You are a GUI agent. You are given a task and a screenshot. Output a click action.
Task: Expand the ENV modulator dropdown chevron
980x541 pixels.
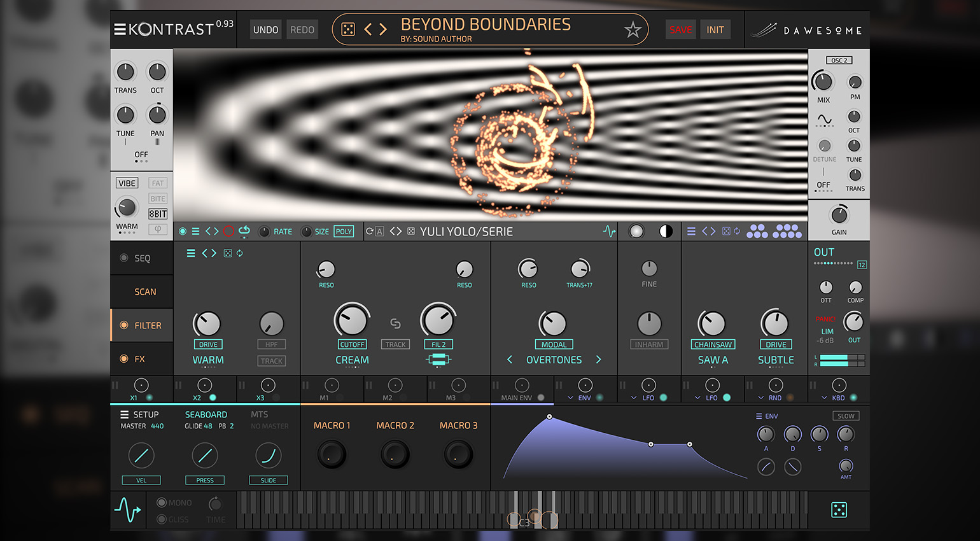570,398
